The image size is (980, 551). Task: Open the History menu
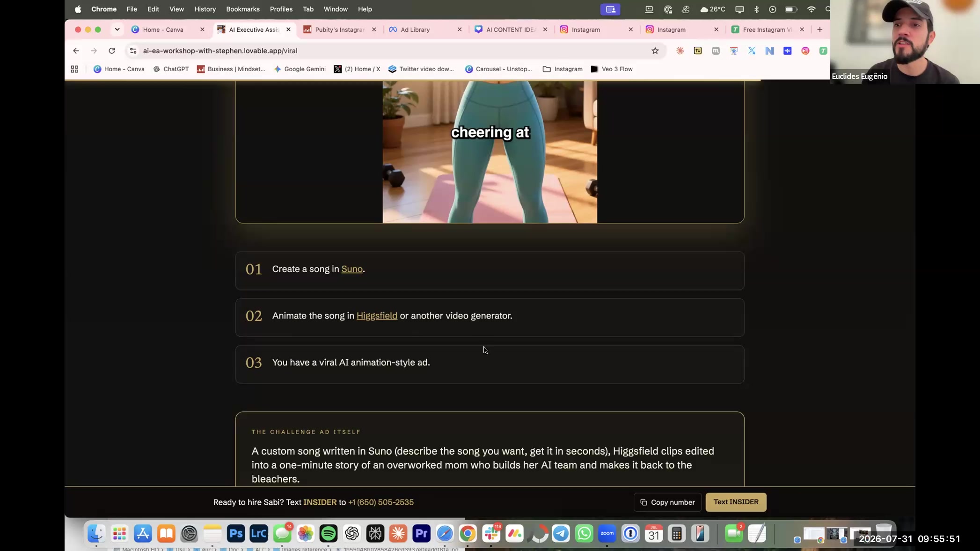click(205, 9)
